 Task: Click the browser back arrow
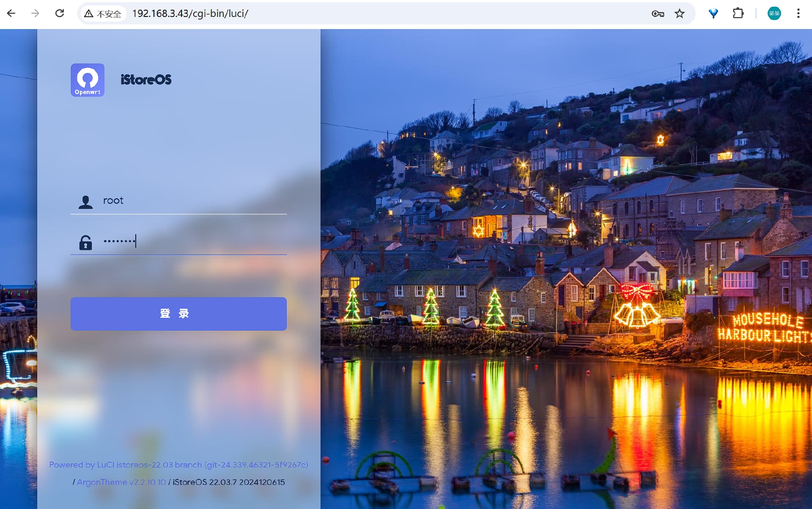(11, 14)
